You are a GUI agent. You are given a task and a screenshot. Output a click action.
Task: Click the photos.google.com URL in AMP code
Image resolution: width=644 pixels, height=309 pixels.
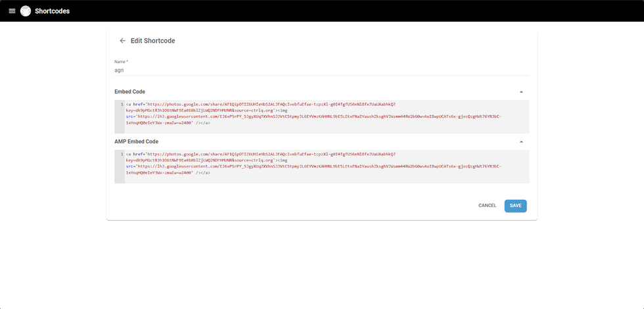(x=271, y=154)
